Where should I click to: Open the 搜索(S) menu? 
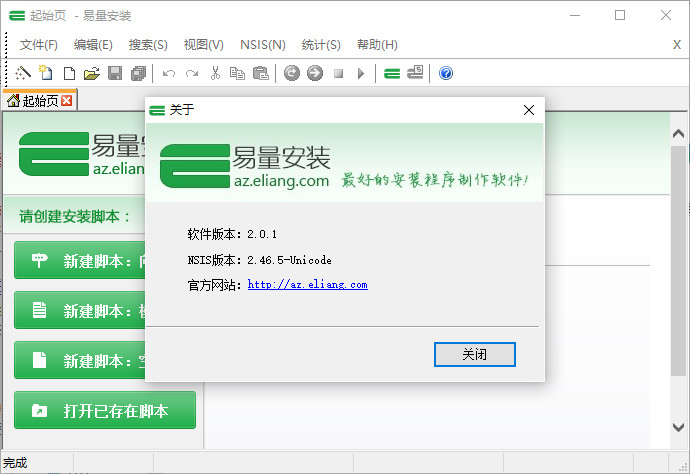pyautogui.click(x=148, y=45)
